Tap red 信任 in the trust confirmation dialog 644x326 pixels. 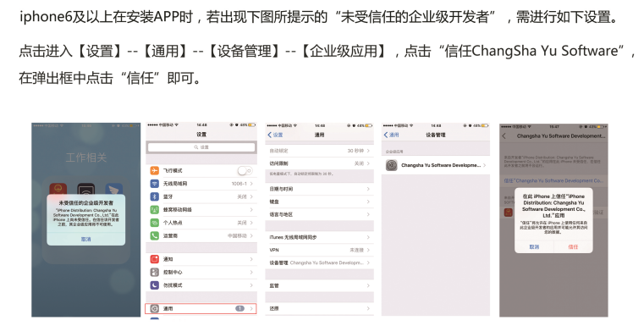pos(574,246)
